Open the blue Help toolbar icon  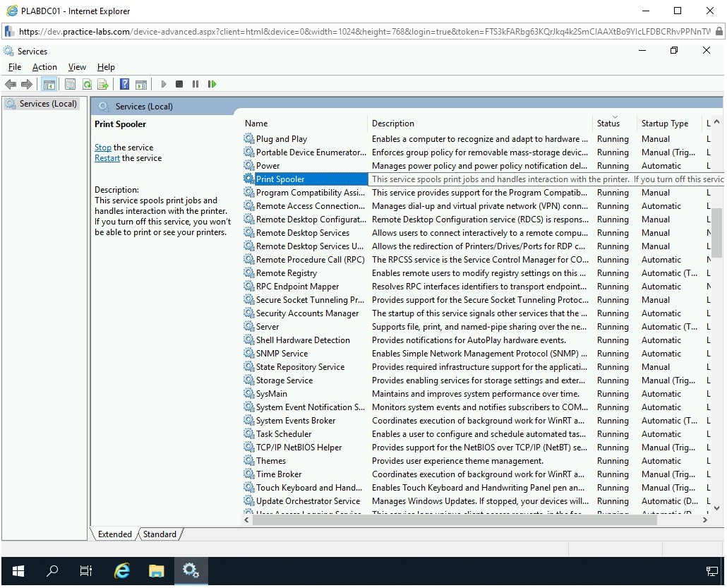coord(124,84)
